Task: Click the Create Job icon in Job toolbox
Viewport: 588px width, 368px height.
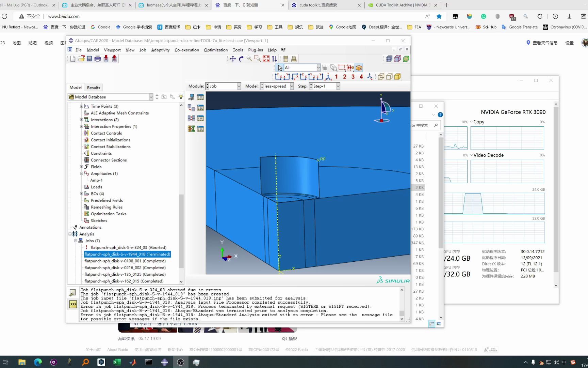Action: (192, 97)
